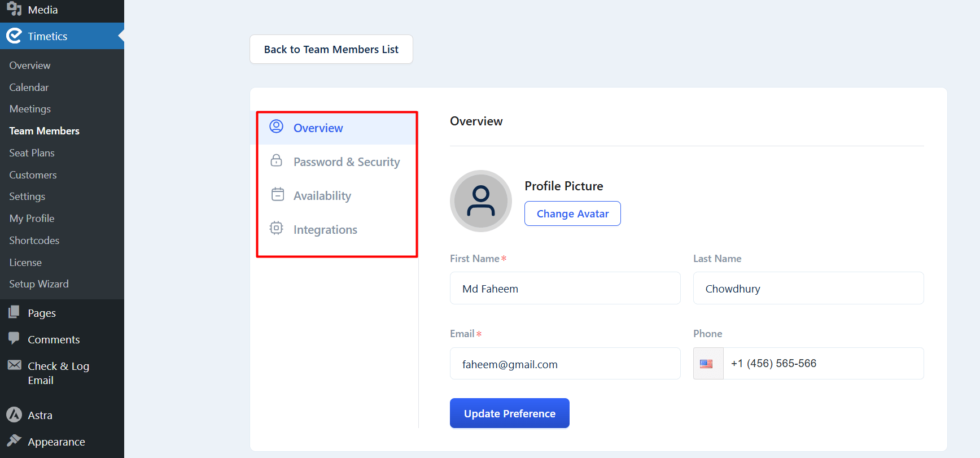Screen dimensions: 980x458
Task: Click the Overview tab person icon
Action: click(x=276, y=127)
